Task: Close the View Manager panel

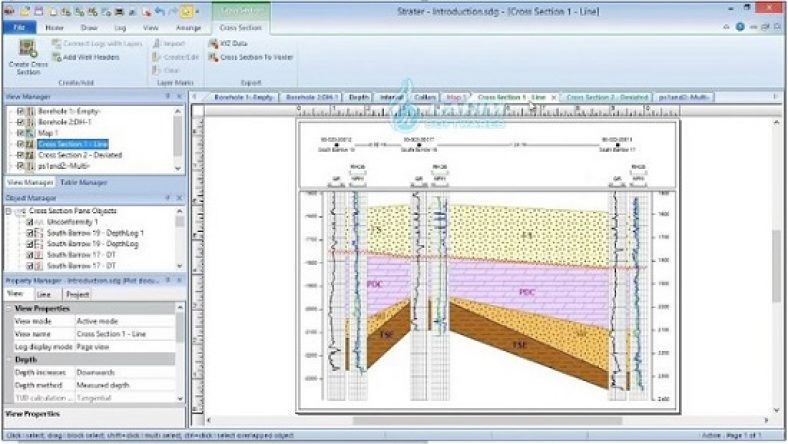Action: tap(179, 96)
